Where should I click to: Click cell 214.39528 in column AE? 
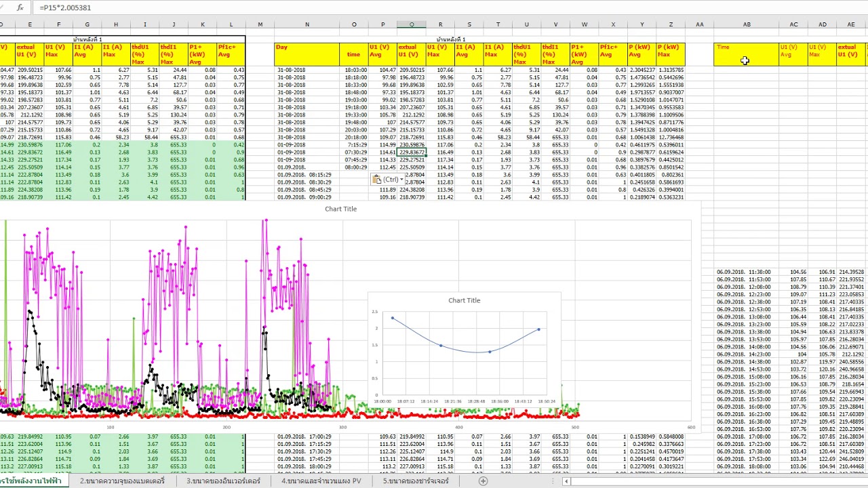click(x=851, y=272)
